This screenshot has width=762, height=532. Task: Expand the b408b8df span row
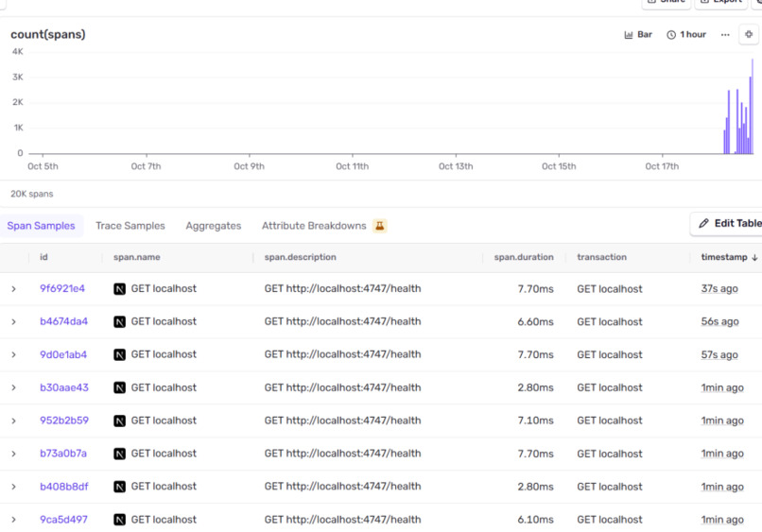click(13, 487)
